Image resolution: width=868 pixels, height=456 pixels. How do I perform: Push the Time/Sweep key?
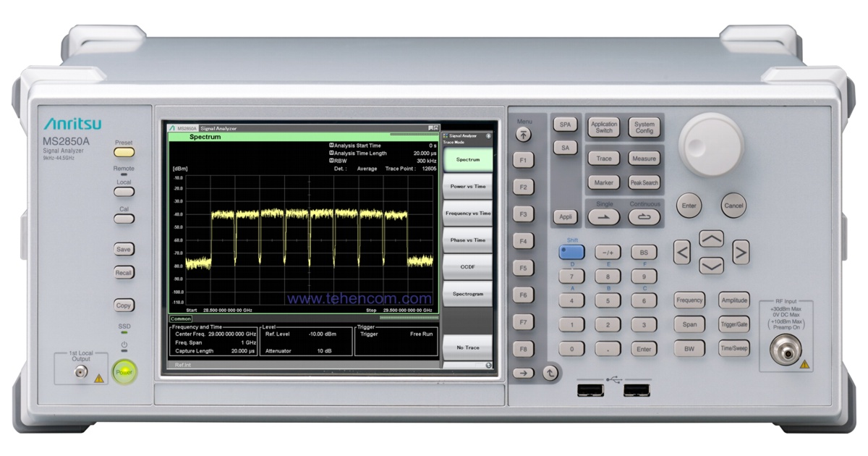tap(734, 348)
